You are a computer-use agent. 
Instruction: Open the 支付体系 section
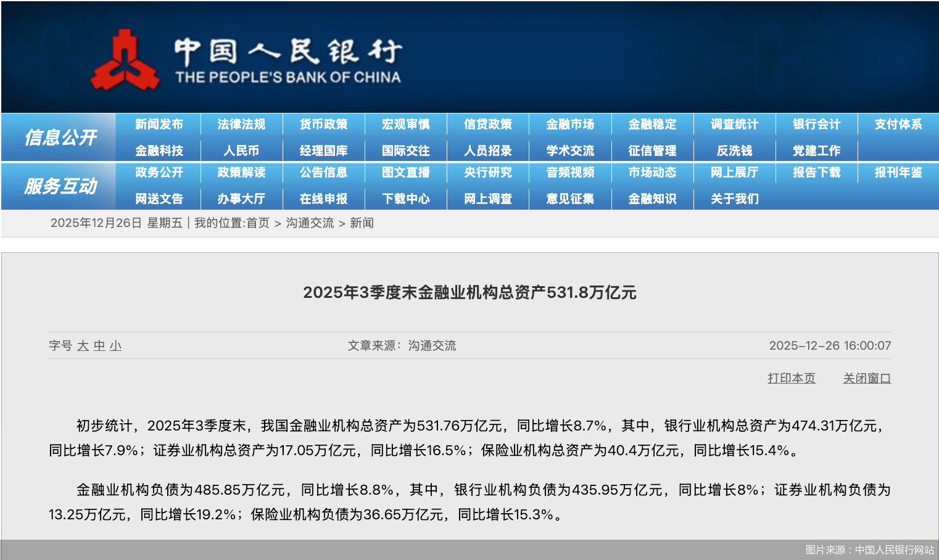click(x=898, y=123)
